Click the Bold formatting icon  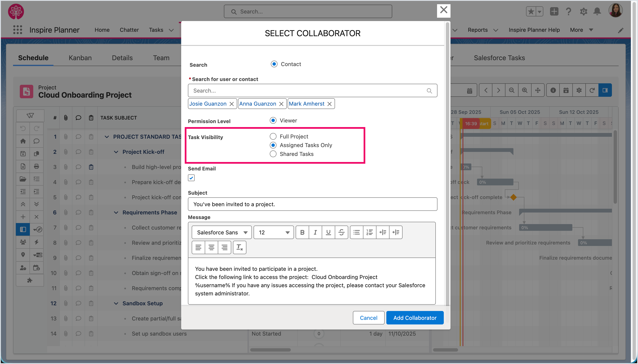click(302, 232)
